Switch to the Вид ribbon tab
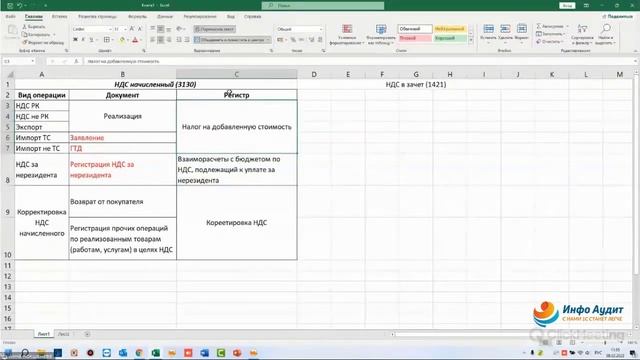 click(x=231, y=17)
